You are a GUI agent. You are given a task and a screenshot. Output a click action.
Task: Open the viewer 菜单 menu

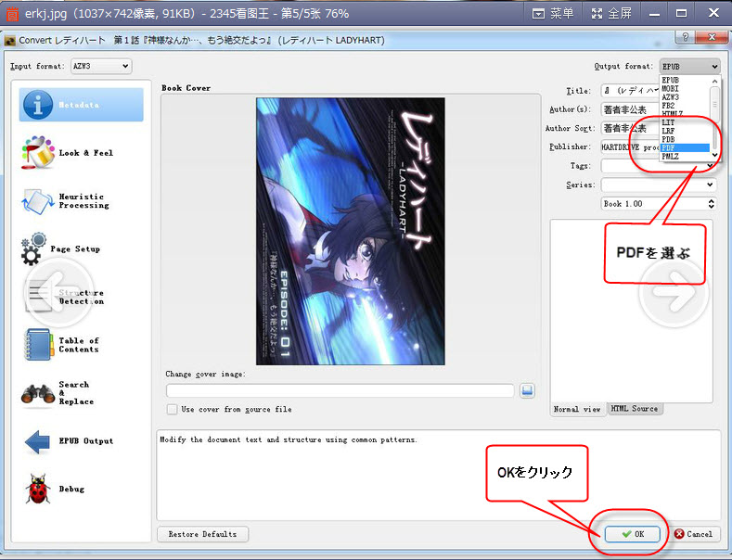point(553,14)
